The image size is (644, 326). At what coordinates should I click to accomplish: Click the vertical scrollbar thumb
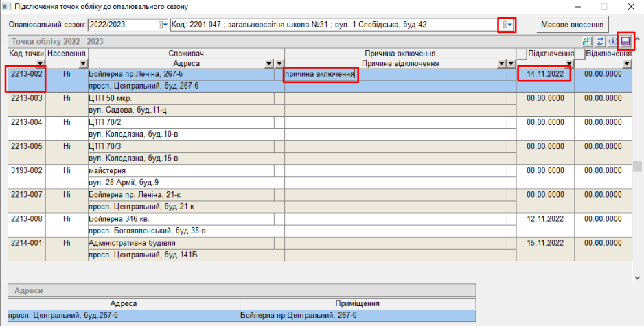point(638,167)
